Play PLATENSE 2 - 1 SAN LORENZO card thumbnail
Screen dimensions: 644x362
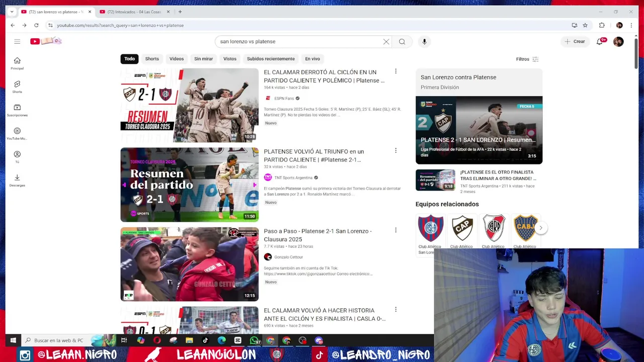click(479, 130)
